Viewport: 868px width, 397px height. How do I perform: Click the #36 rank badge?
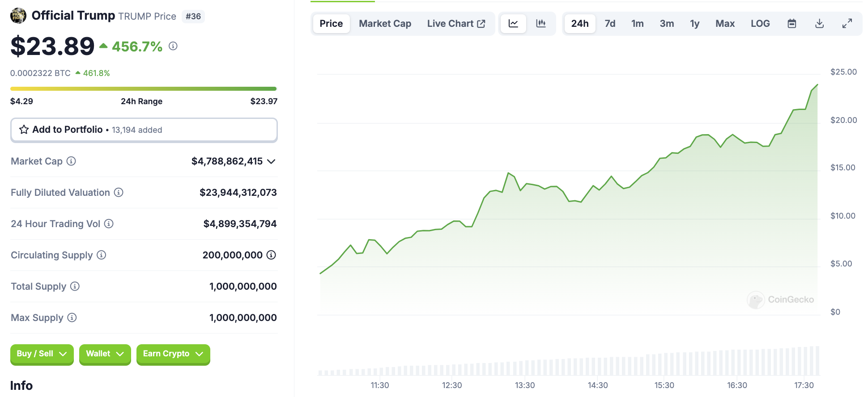pyautogui.click(x=193, y=17)
